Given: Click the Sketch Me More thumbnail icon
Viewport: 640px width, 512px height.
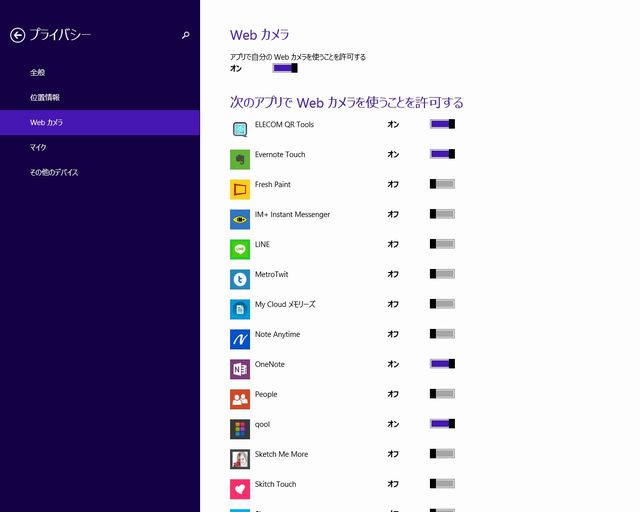Looking at the screenshot, I should pos(240,459).
